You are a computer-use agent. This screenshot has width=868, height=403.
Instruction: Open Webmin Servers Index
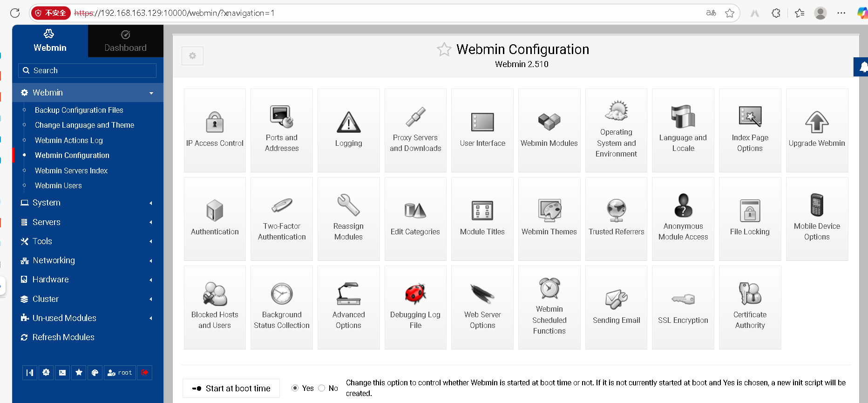click(x=71, y=171)
